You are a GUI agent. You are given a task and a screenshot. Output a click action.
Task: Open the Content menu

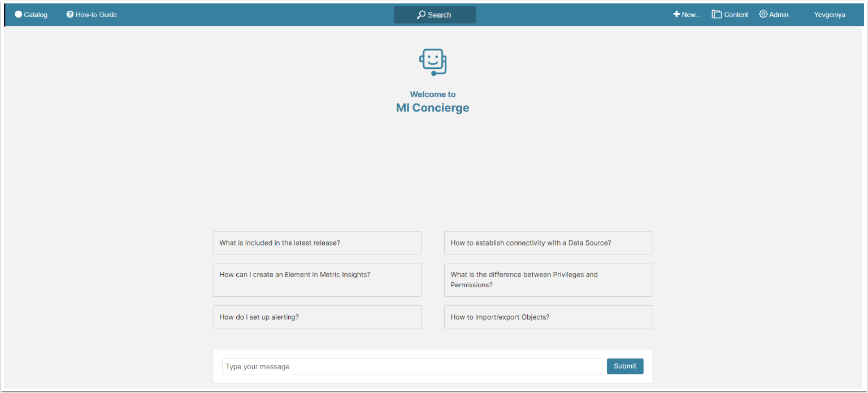pyautogui.click(x=730, y=15)
